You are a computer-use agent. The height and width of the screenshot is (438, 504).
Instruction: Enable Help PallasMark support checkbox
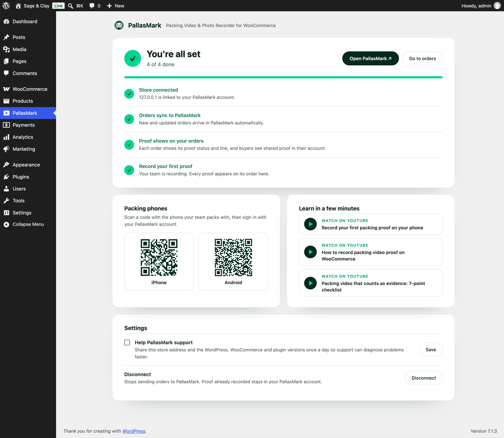click(127, 342)
